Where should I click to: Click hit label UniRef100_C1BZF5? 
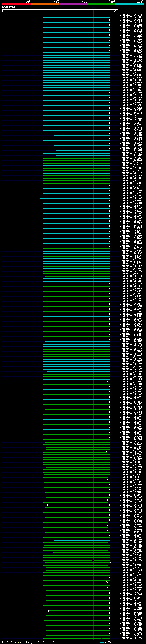131,361
